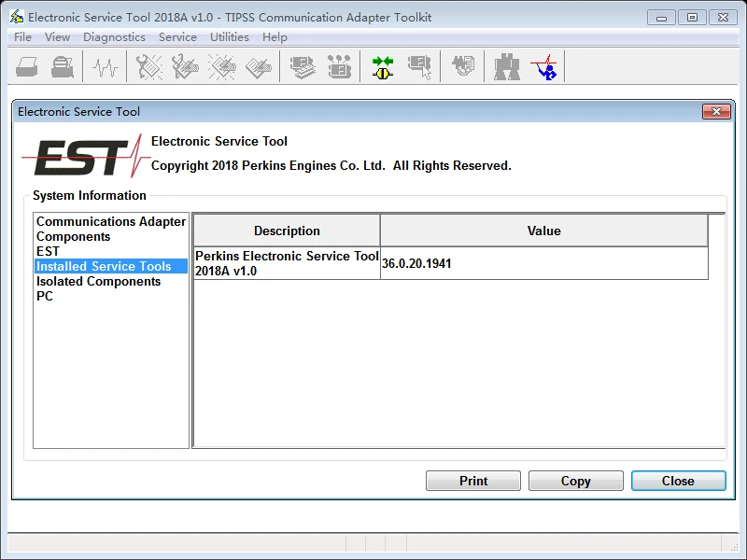
Task: Open the Status Tool waveform icon
Action: click(x=106, y=66)
